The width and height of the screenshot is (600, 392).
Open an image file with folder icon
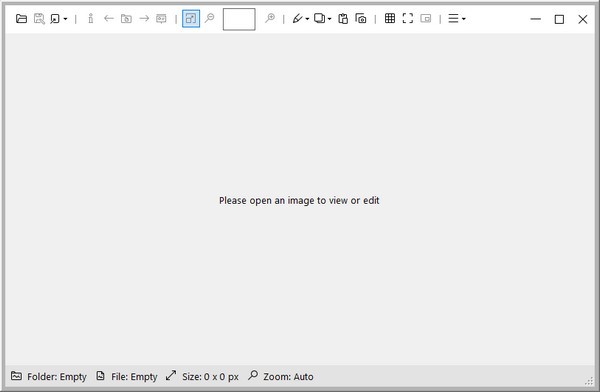click(x=21, y=18)
